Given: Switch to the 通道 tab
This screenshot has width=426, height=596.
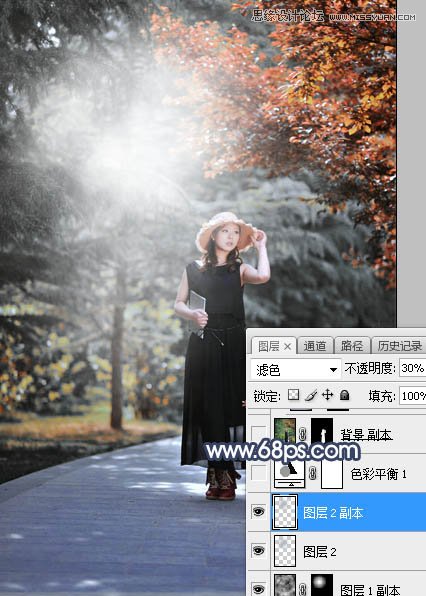Looking at the screenshot, I should tap(315, 346).
